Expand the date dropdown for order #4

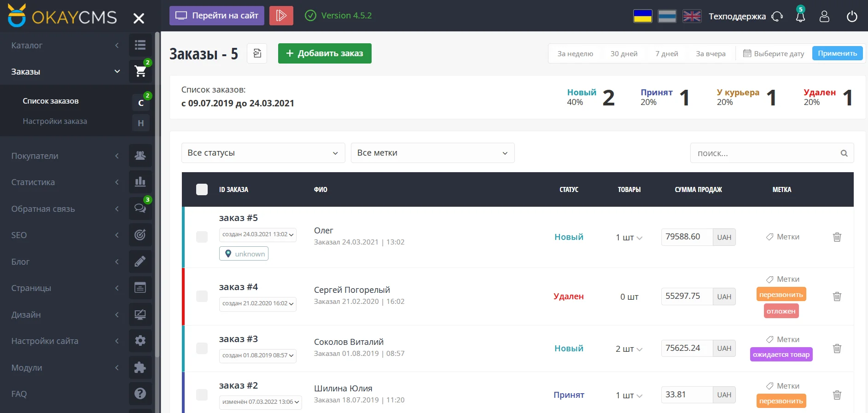coord(258,304)
